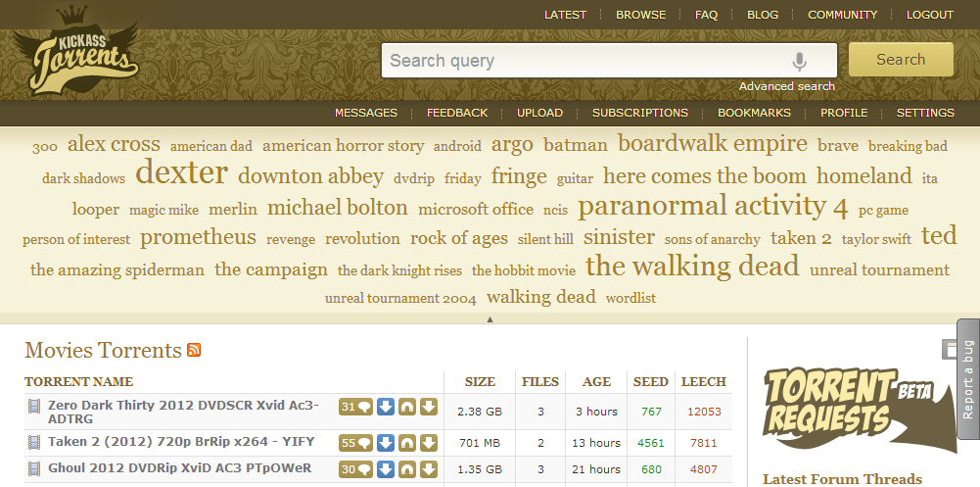Click the film icon beside Zero Dark Thirty

click(34, 407)
